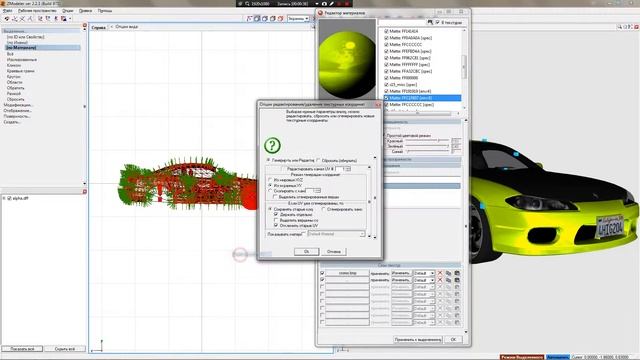Expand the Отображение... section
The image size is (640, 360).
pyautogui.click(x=17, y=111)
